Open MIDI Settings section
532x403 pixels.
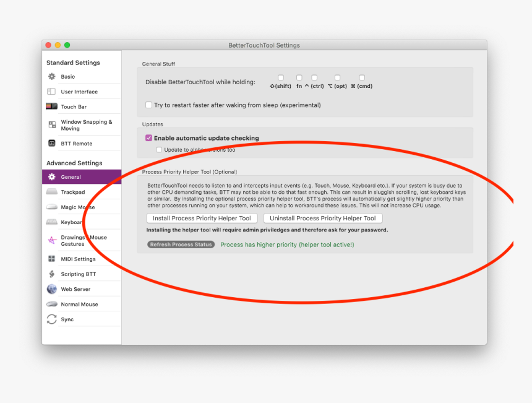82,259
